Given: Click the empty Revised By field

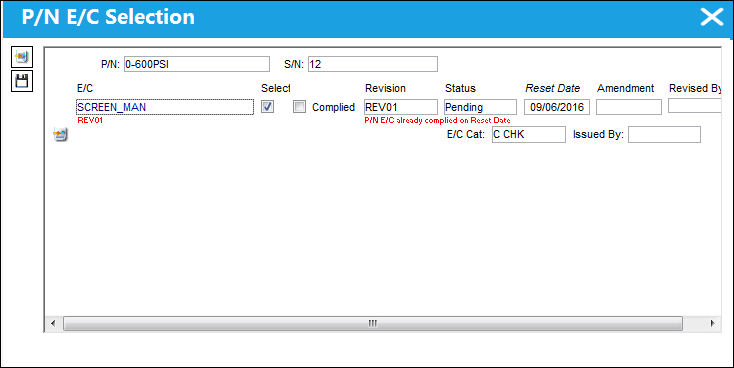Looking at the screenshot, I should [x=695, y=106].
